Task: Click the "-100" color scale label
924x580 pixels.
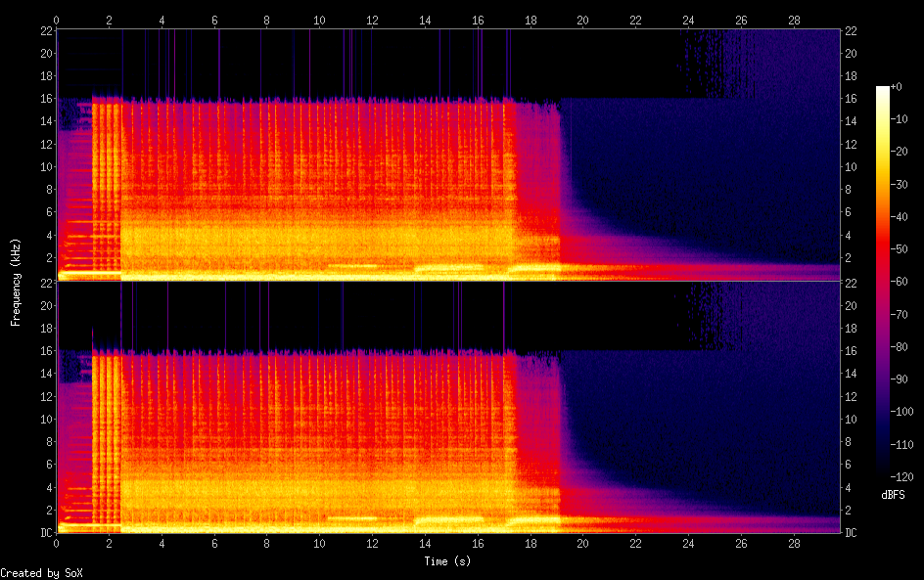Action: click(901, 412)
